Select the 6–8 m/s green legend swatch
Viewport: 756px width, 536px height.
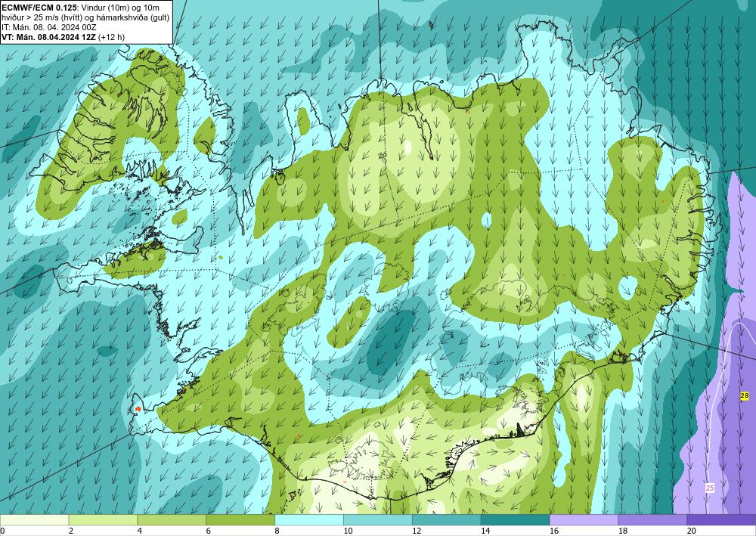tap(240, 520)
